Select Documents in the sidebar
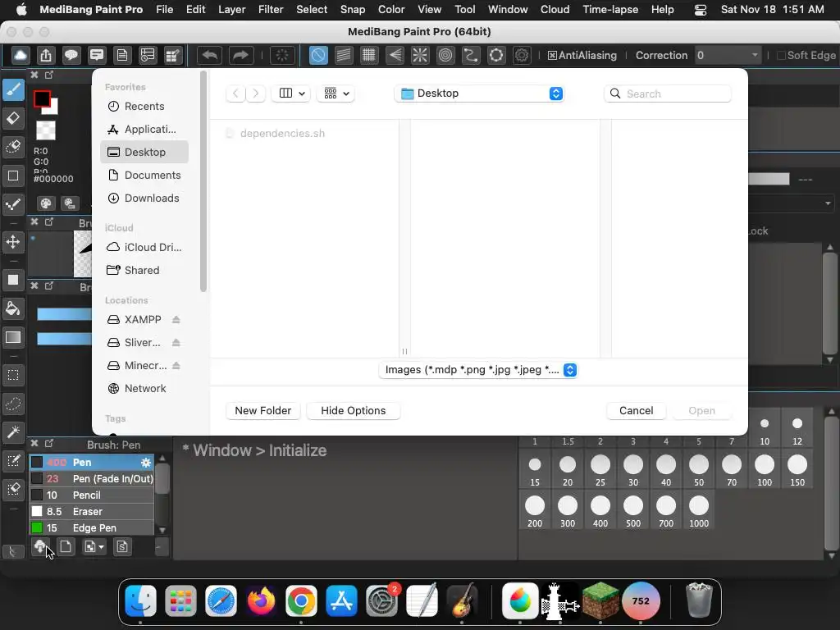 coord(144,176)
